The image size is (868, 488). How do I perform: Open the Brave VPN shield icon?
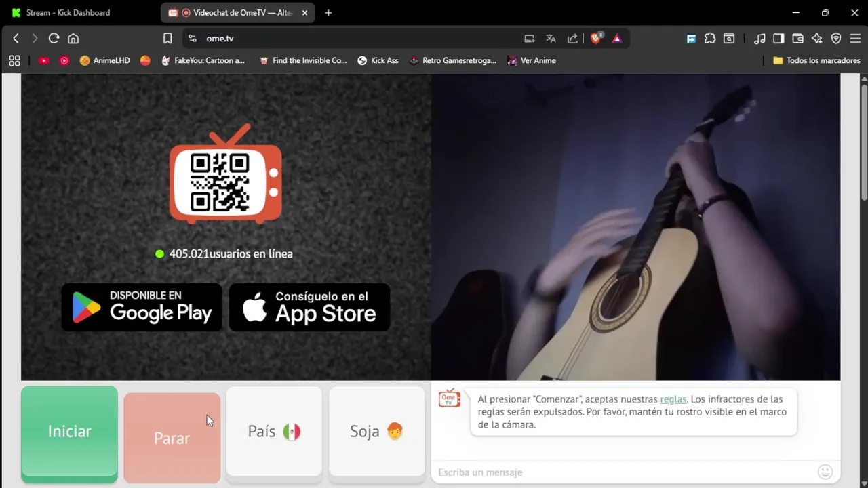coord(836,39)
